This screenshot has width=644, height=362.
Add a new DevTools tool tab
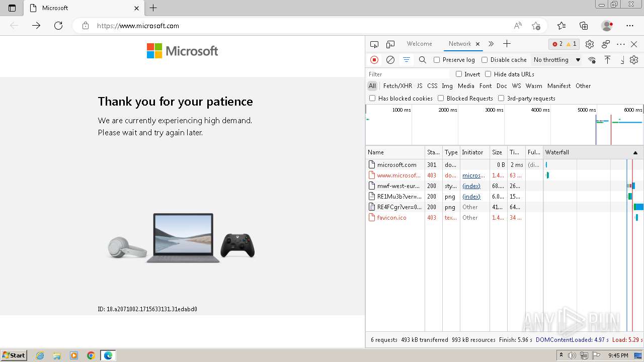click(x=507, y=44)
